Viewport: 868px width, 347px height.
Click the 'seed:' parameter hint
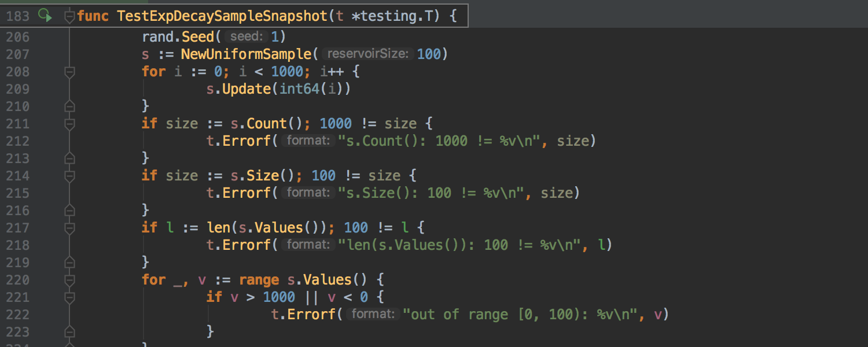[247, 37]
